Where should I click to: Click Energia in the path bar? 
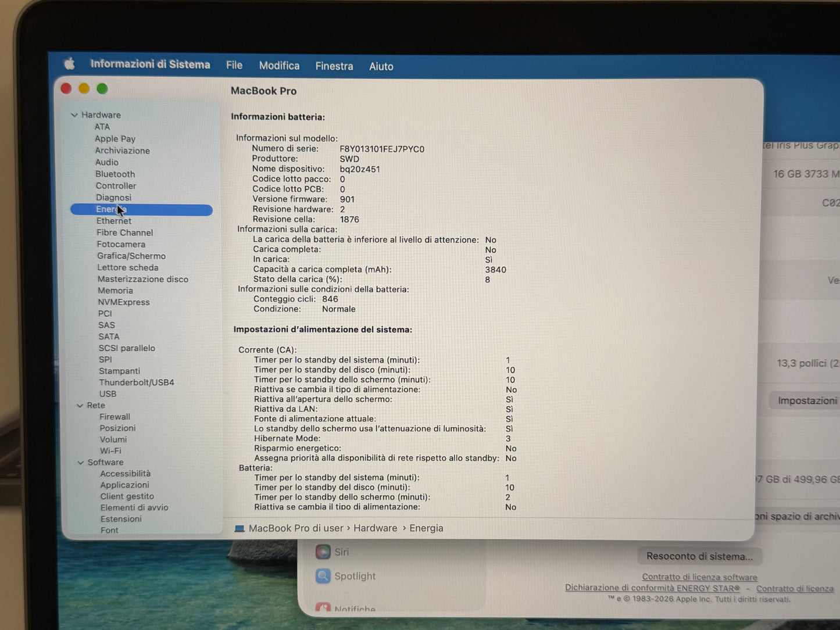pyautogui.click(x=426, y=528)
